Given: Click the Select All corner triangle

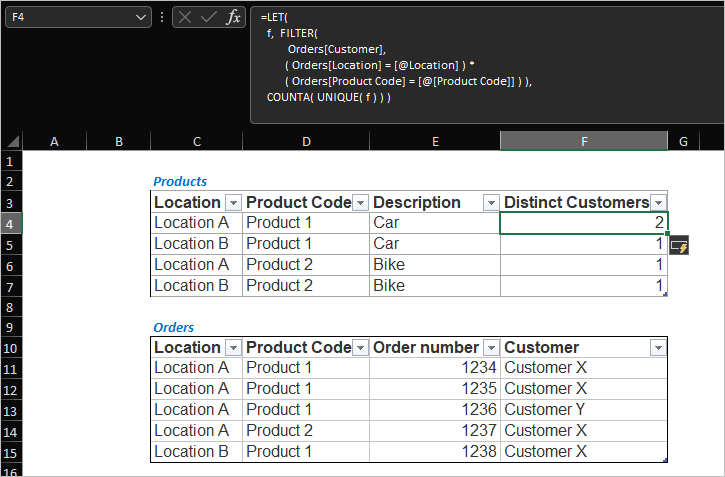Looking at the screenshot, I should 13,142.
